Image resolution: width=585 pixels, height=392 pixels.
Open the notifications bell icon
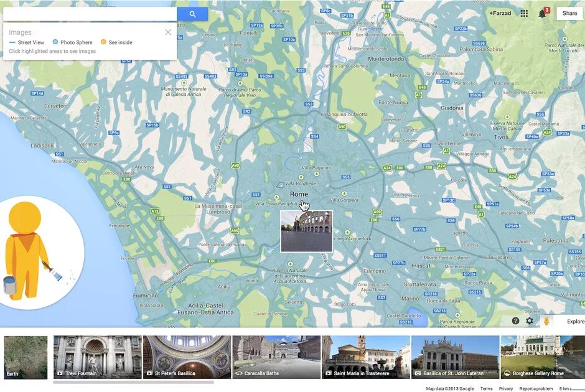[543, 14]
